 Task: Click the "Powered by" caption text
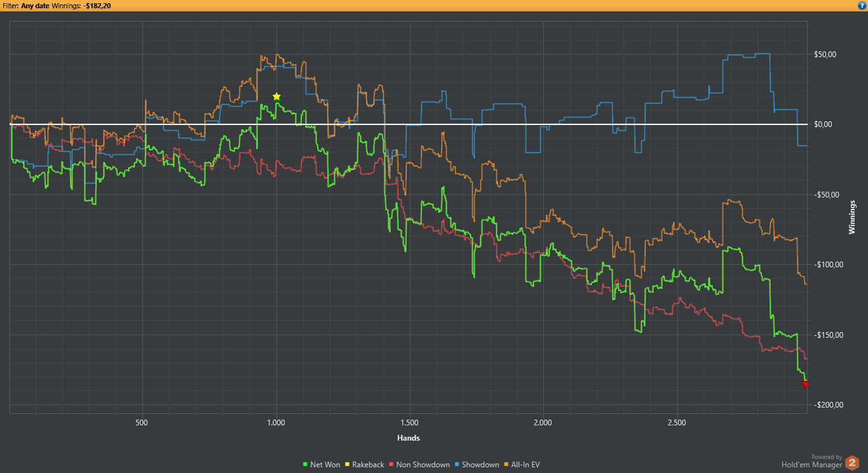click(827, 457)
